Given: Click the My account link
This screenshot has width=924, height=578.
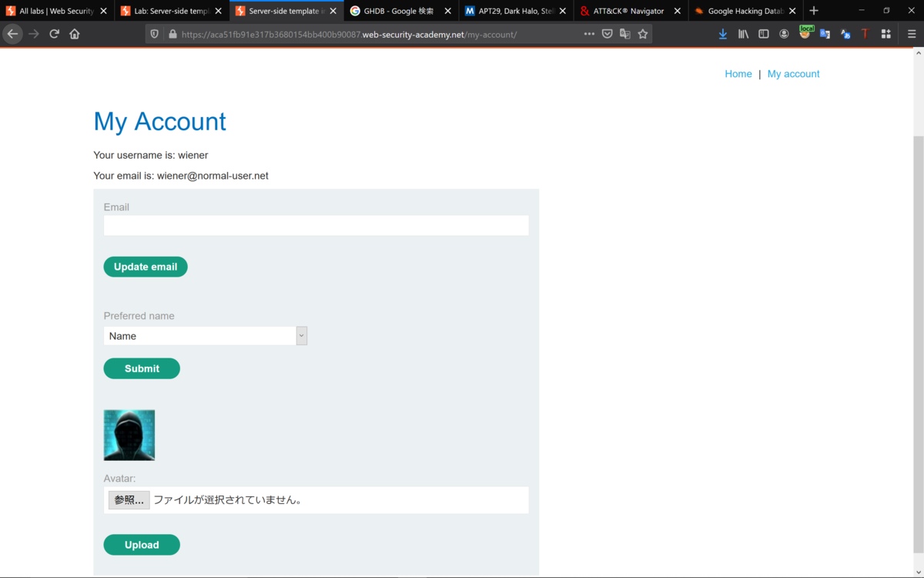Looking at the screenshot, I should pyautogui.click(x=793, y=74).
